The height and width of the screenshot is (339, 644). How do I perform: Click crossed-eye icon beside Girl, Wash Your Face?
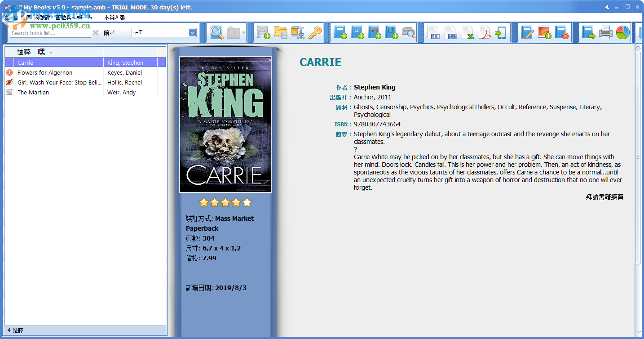9,82
